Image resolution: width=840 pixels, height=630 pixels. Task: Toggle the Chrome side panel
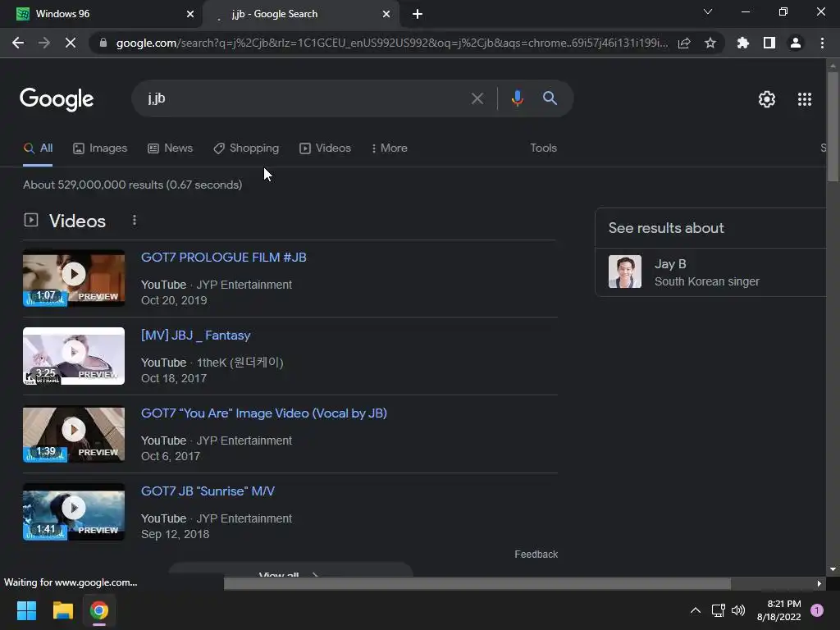(769, 43)
